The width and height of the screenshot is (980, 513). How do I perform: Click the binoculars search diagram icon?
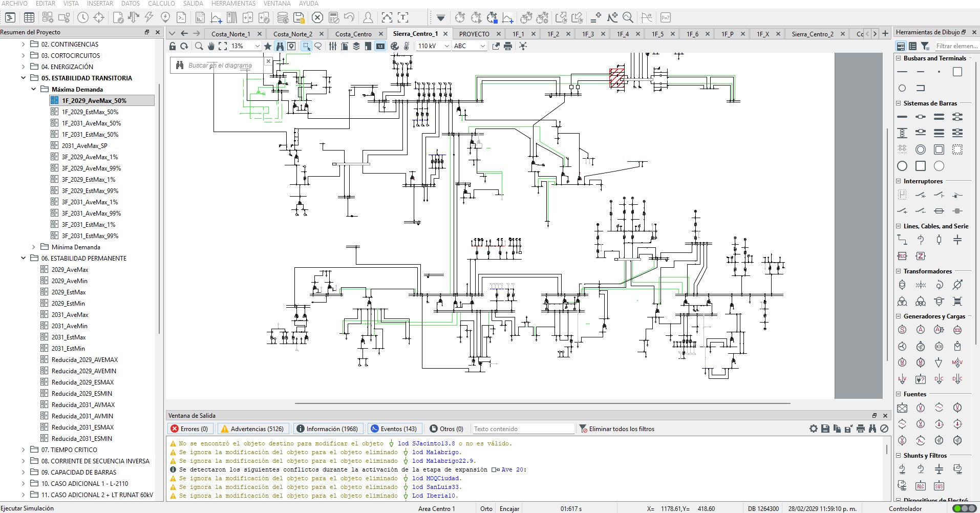tap(280, 46)
